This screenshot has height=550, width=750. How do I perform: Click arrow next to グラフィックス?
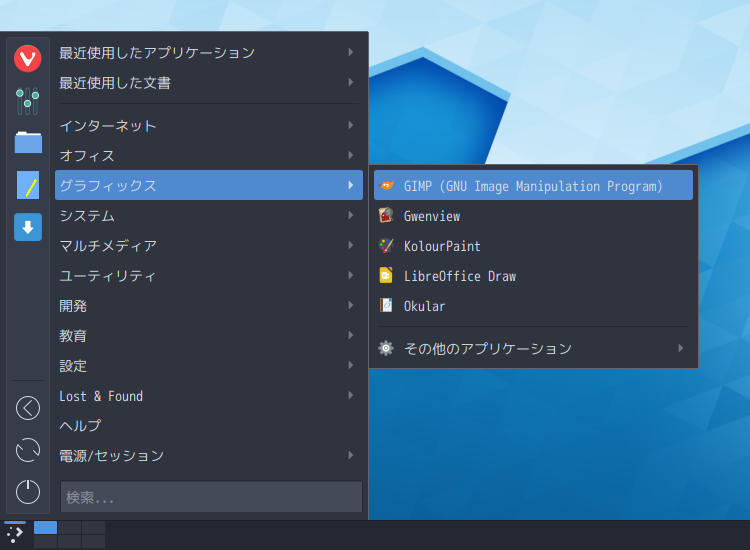pyautogui.click(x=351, y=185)
